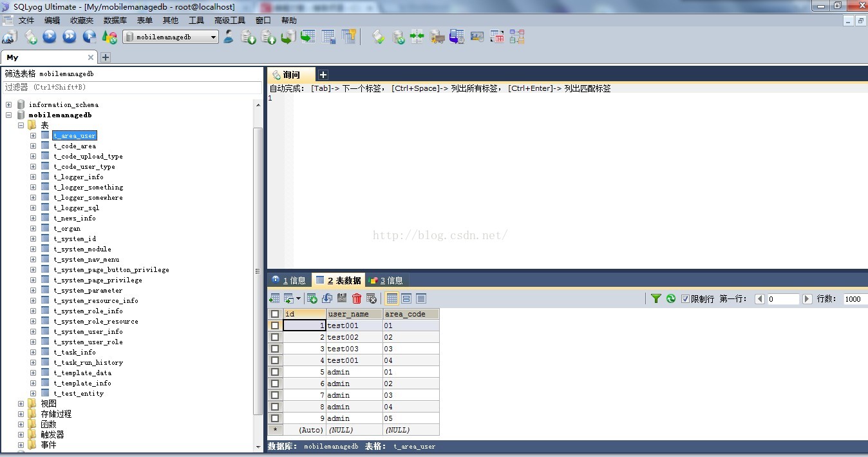Switch to grid view mode icon
This screenshot has width=868, height=457.
coord(392,298)
